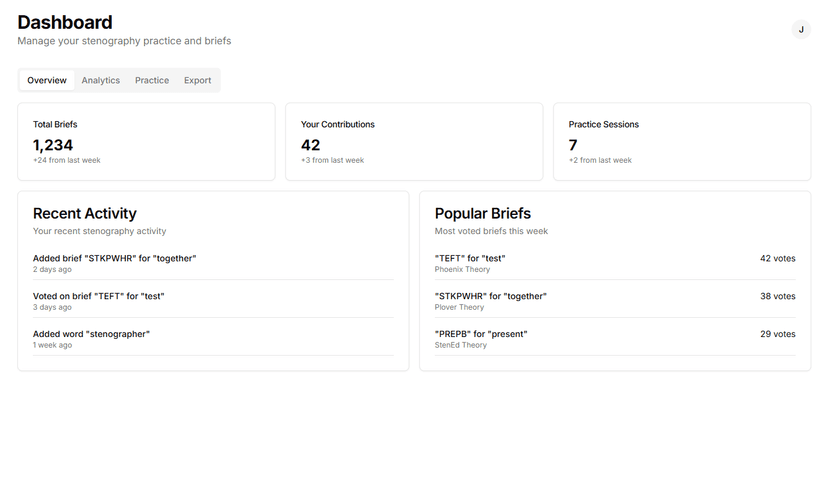Click the 7 practice sessions value
The width and height of the screenshot is (828, 501).
coord(573,145)
